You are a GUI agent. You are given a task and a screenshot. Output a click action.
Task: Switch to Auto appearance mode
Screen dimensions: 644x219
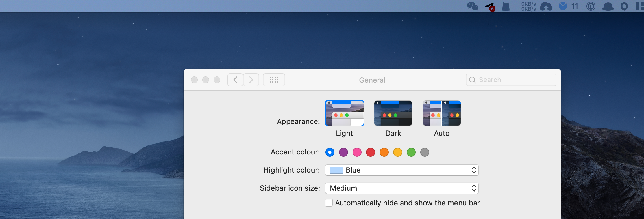coord(441,113)
